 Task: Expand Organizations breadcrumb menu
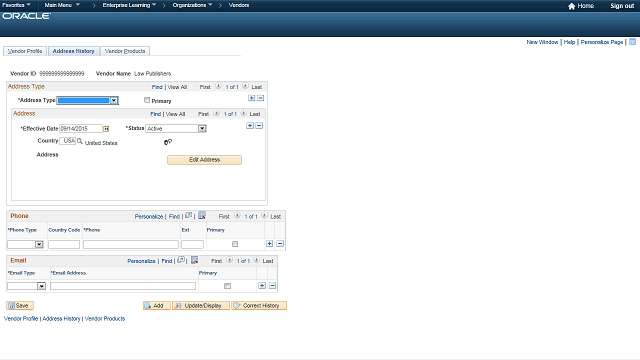click(192, 5)
